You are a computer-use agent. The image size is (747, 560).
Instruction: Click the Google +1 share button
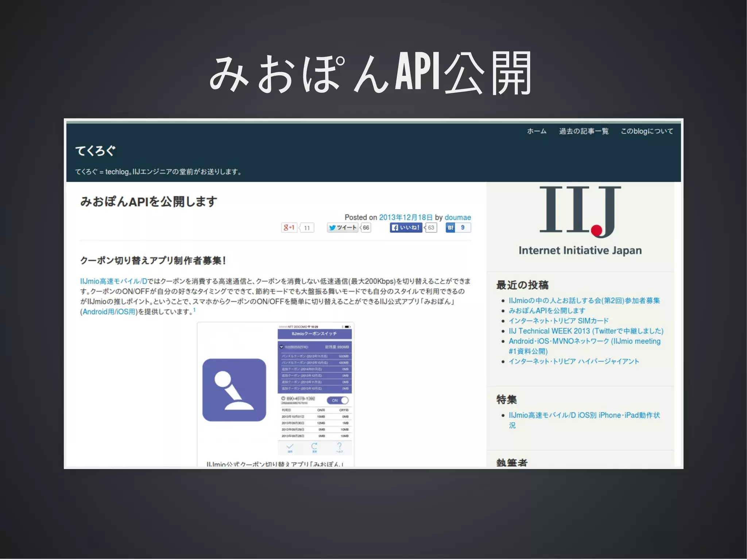pyautogui.click(x=289, y=227)
